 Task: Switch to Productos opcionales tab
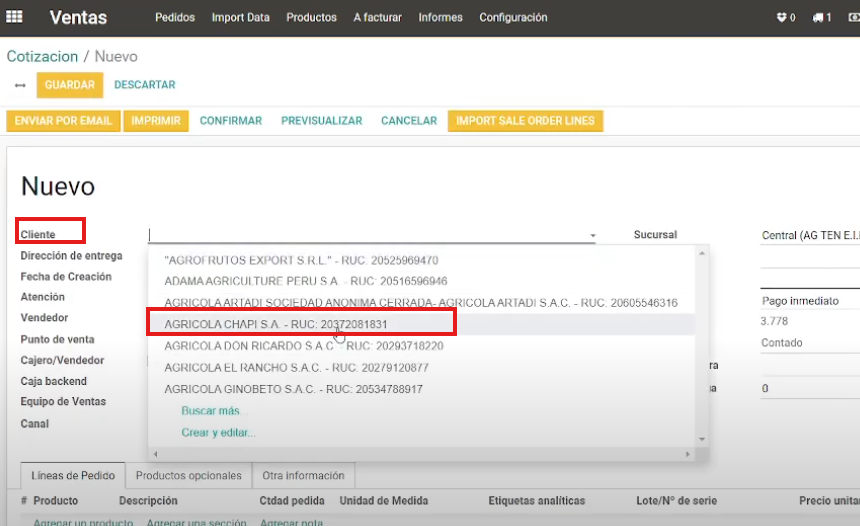(x=188, y=476)
